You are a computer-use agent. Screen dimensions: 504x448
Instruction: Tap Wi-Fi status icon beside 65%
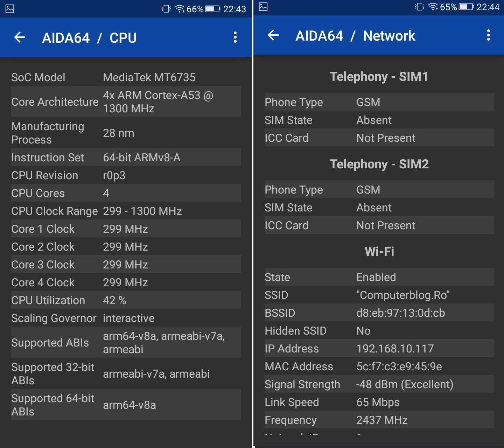point(433,7)
